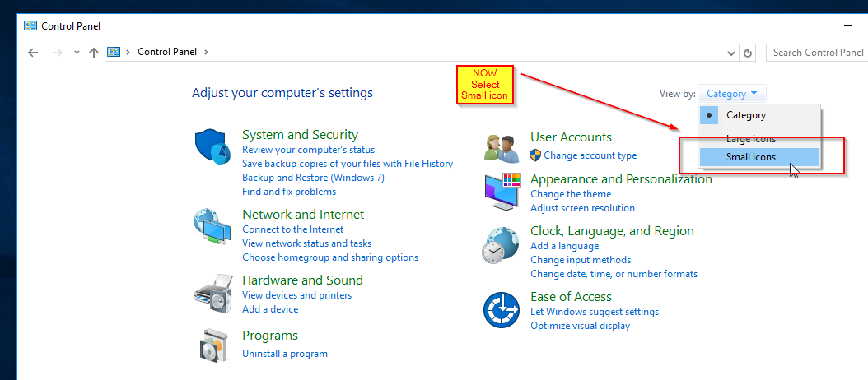Click Change input methods
The image size is (868, 380).
point(581,260)
